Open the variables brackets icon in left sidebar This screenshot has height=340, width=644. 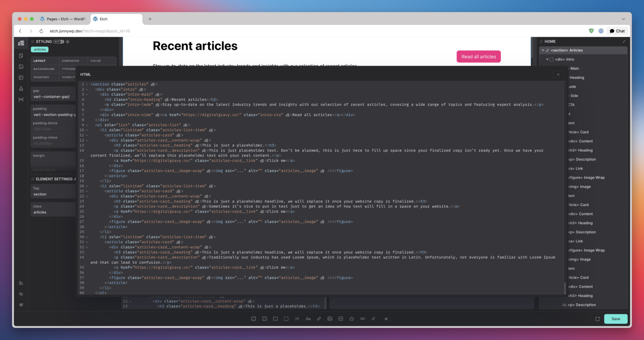tap(21, 99)
